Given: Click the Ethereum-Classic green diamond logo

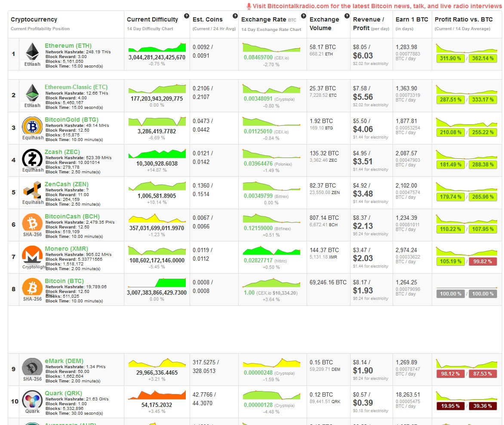Looking at the screenshot, I should click(32, 92).
